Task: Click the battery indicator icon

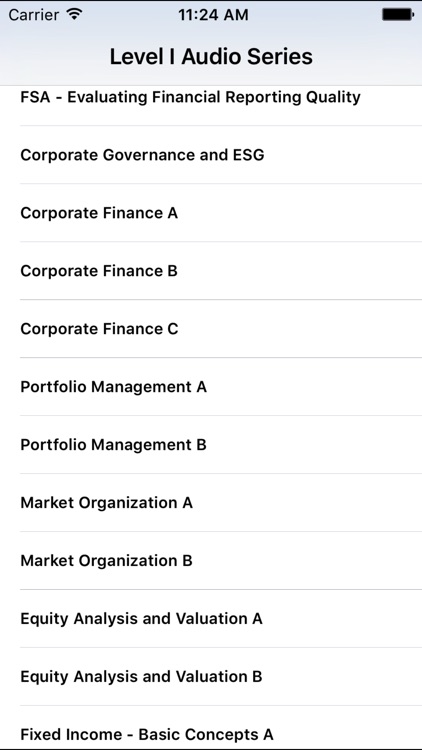Action: click(x=398, y=14)
